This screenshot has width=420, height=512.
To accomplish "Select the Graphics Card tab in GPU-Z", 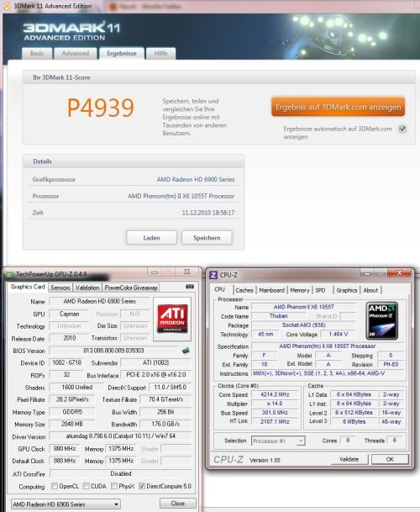I will [28, 287].
